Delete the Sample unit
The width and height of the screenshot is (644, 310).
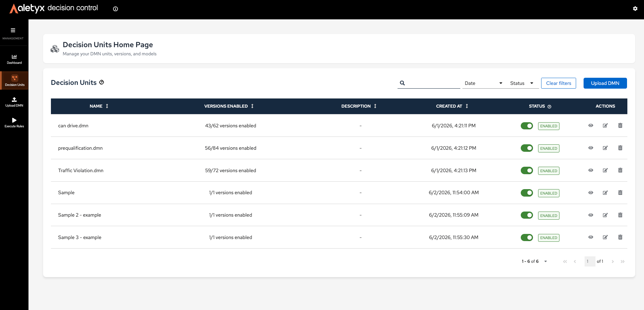[x=620, y=193]
